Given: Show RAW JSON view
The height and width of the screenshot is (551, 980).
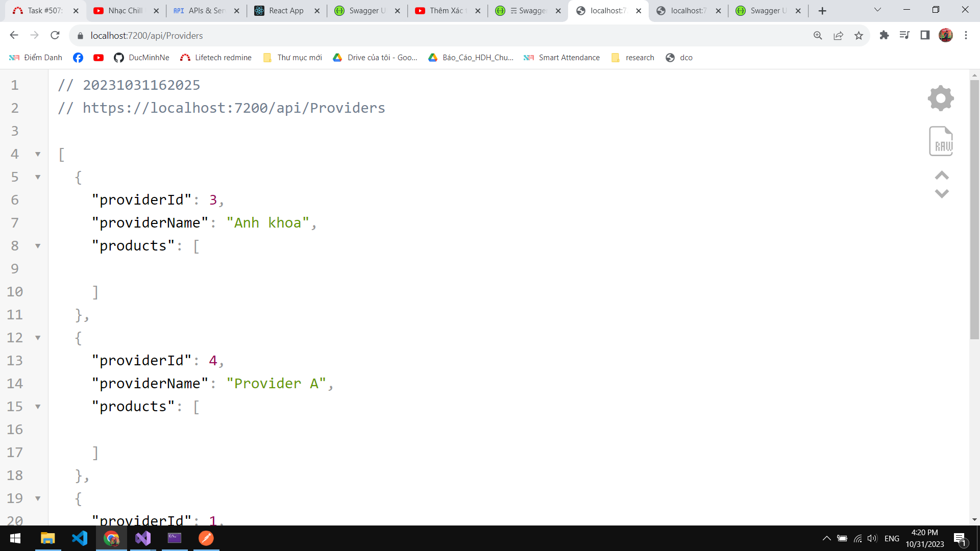Looking at the screenshot, I should (x=941, y=141).
